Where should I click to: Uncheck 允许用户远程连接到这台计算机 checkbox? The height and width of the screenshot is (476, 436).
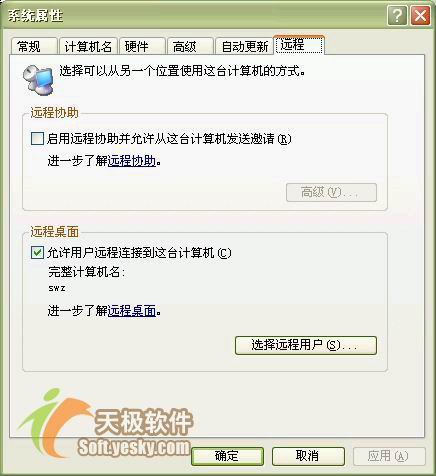[37, 253]
